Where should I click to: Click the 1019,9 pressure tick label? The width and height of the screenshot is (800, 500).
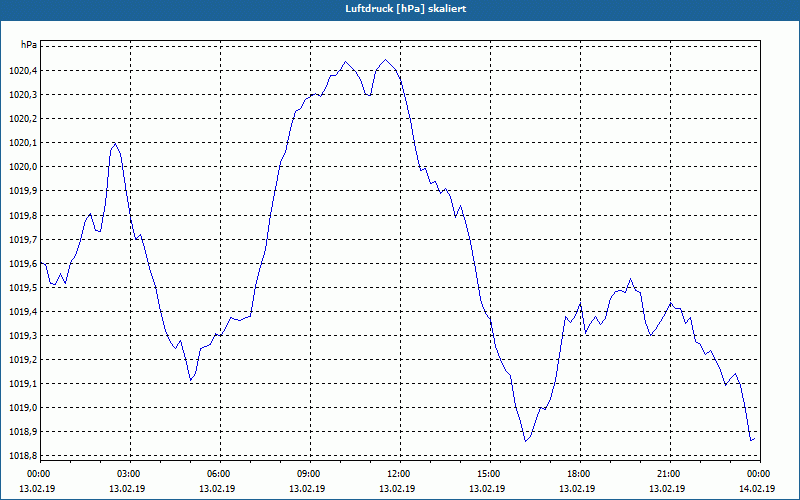click(x=23, y=191)
